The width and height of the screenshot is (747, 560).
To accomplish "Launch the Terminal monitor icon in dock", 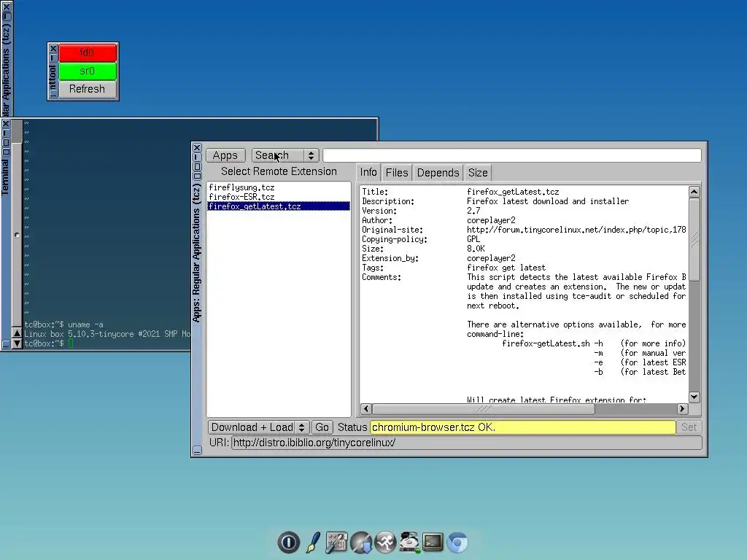I will 433,542.
